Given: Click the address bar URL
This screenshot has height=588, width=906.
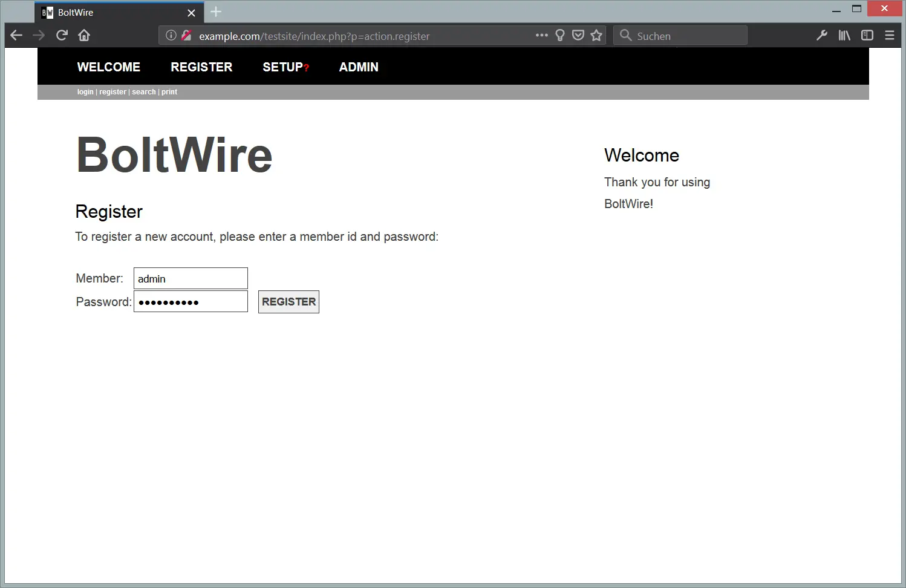Looking at the screenshot, I should 314,36.
